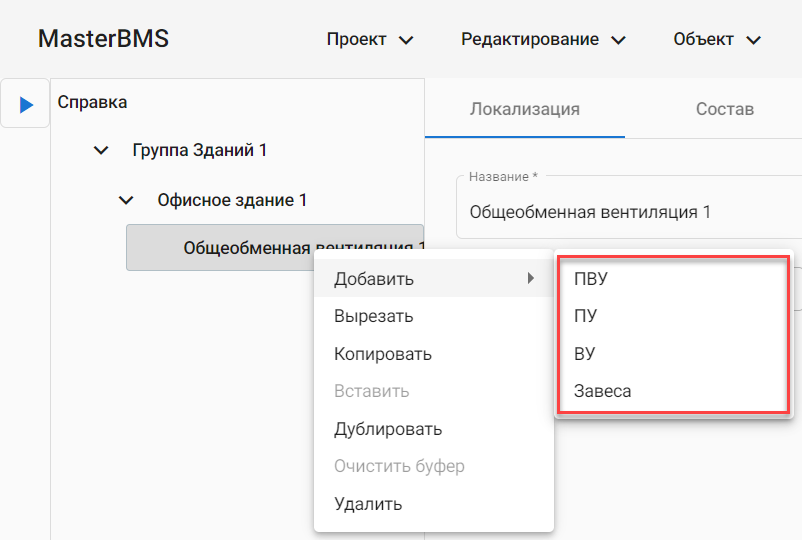Collapse the Офисное здание 1 tree node

(126, 200)
